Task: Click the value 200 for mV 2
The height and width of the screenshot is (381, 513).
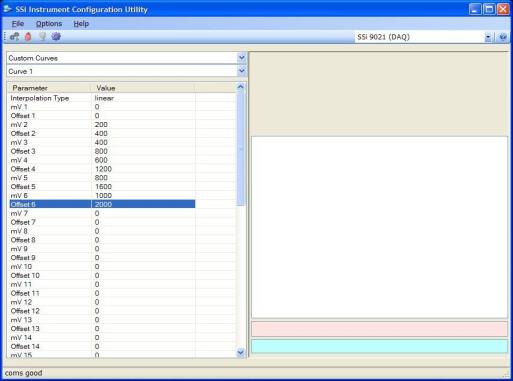Action: coord(101,125)
